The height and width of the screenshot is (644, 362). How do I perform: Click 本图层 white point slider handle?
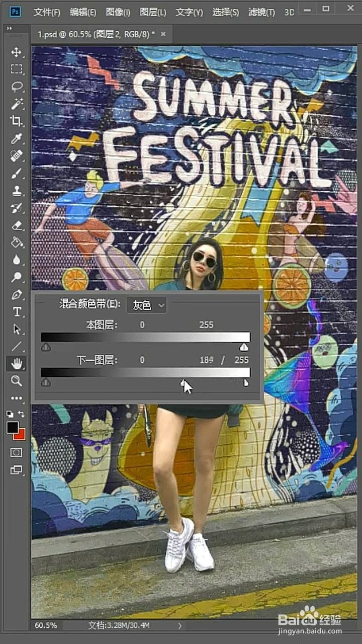[x=244, y=347]
